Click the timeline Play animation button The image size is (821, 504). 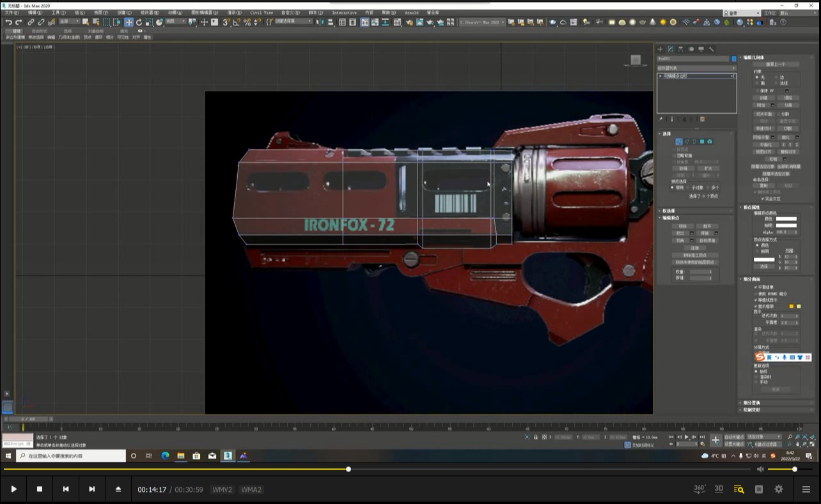click(687, 437)
